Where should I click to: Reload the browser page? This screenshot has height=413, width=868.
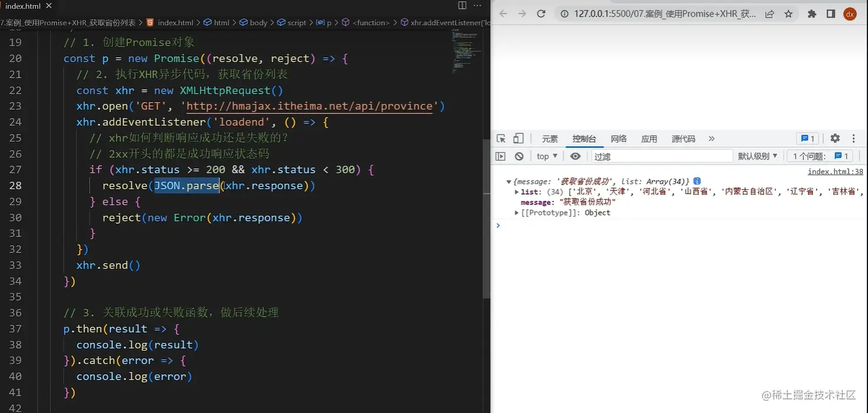541,14
